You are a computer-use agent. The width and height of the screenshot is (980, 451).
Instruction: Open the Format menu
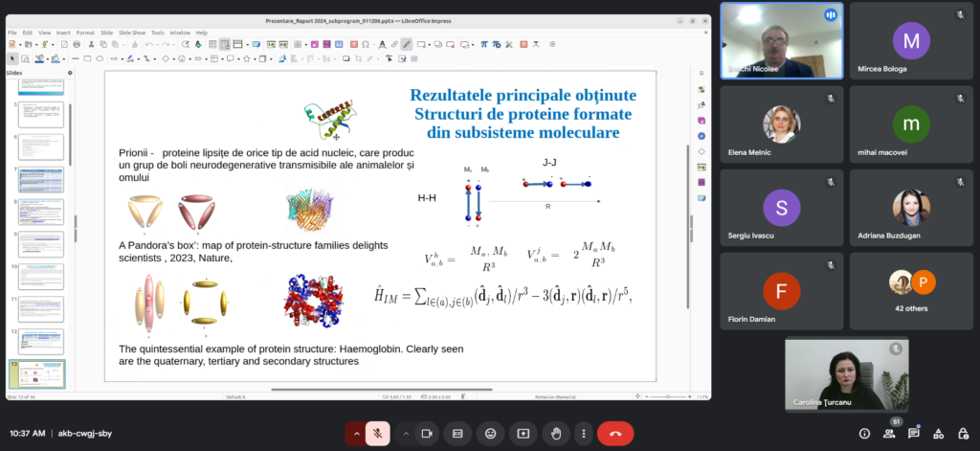(x=85, y=33)
